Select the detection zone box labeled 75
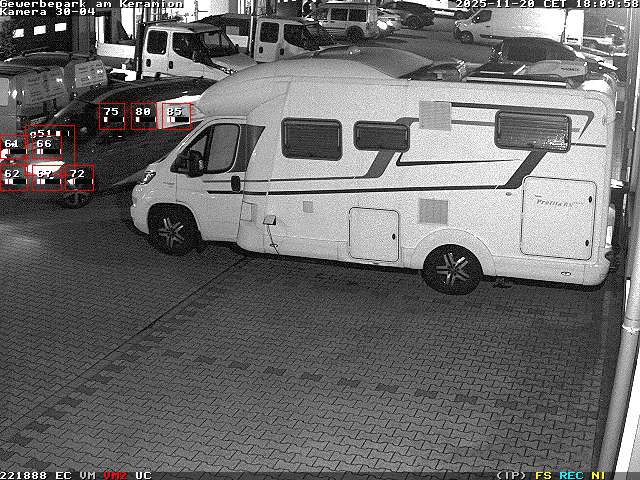 [112, 116]
